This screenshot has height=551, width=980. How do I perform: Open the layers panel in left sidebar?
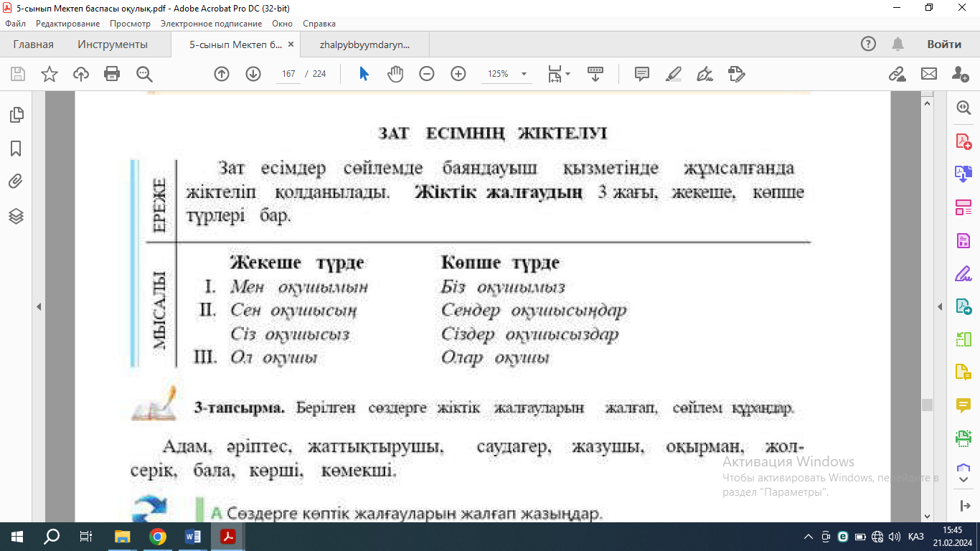point(16,216)
